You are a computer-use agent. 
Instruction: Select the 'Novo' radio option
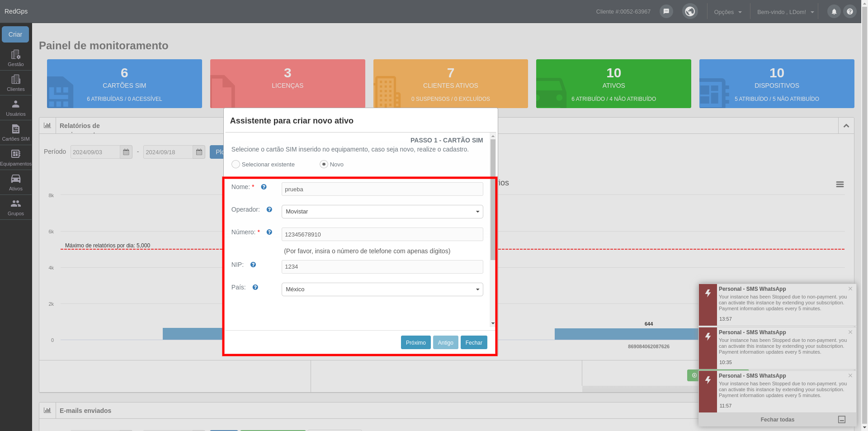324,164
